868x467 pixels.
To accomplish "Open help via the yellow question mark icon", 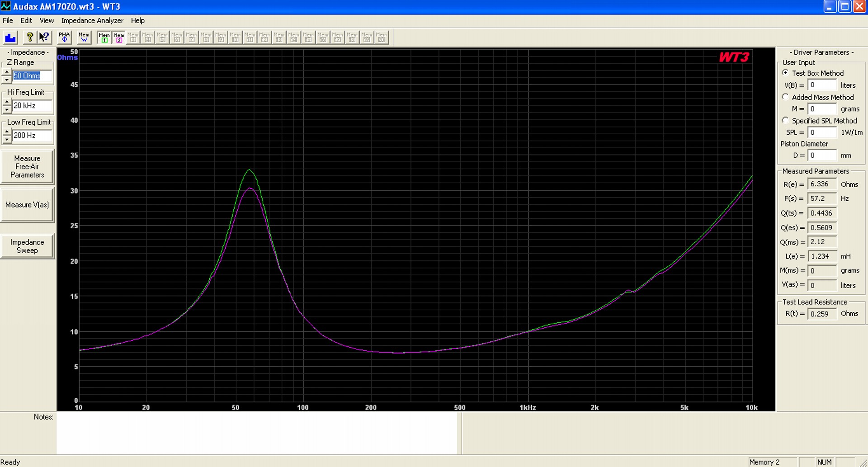I will point(30,38).
